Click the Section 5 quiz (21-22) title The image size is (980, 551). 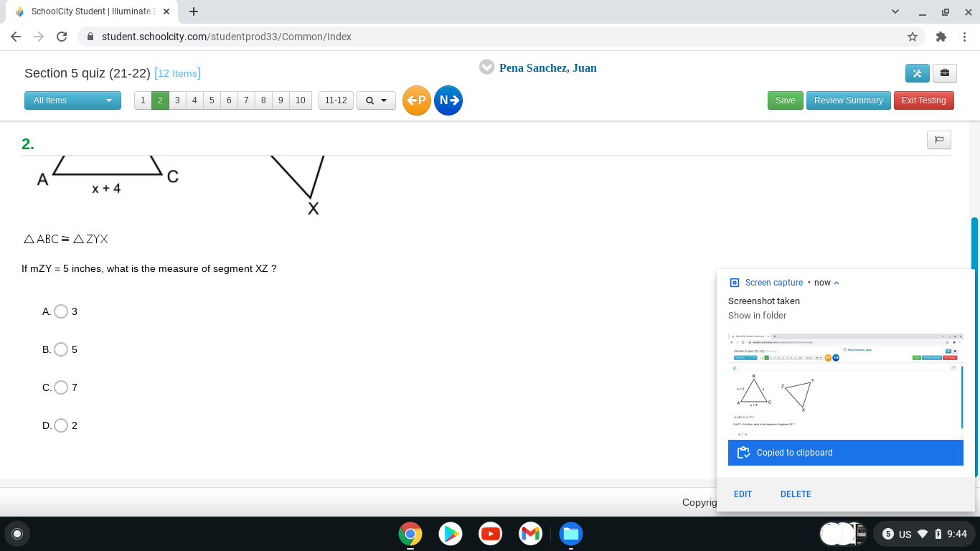point(88,73)
